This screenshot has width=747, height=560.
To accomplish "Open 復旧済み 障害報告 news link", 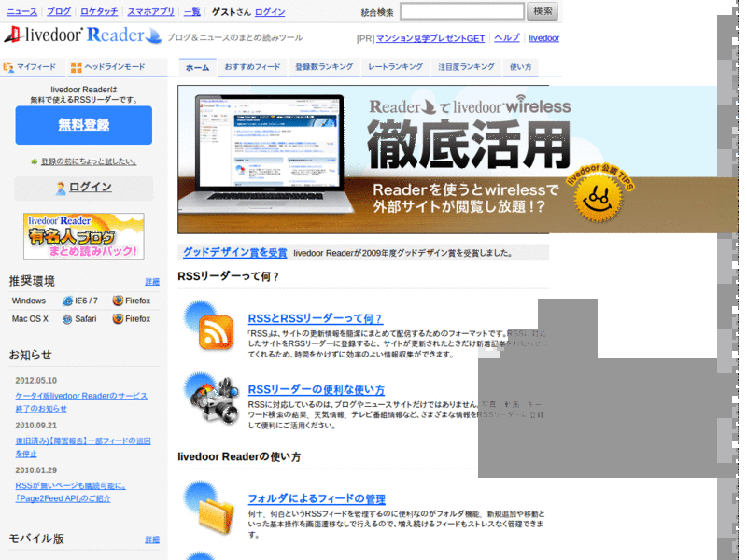I will coord(83,447).
